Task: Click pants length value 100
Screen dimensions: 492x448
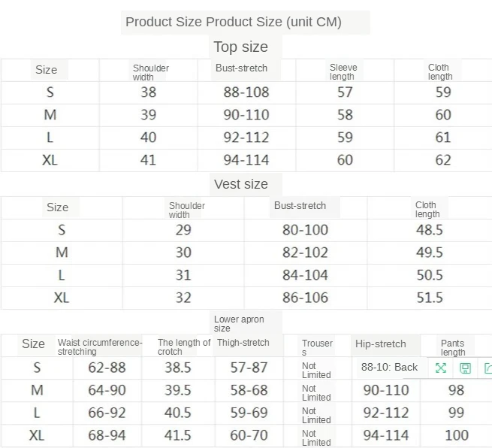Action: (456, 435)
